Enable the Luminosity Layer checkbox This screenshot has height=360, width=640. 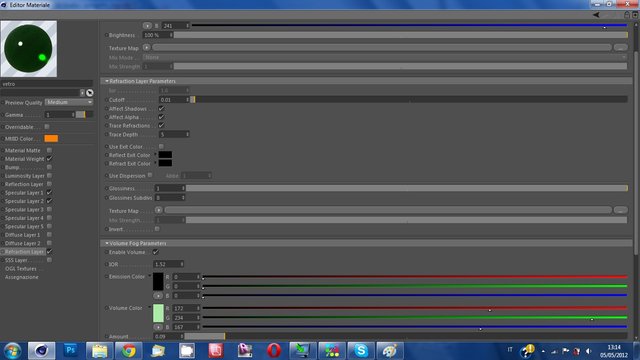tap(49, 176)
